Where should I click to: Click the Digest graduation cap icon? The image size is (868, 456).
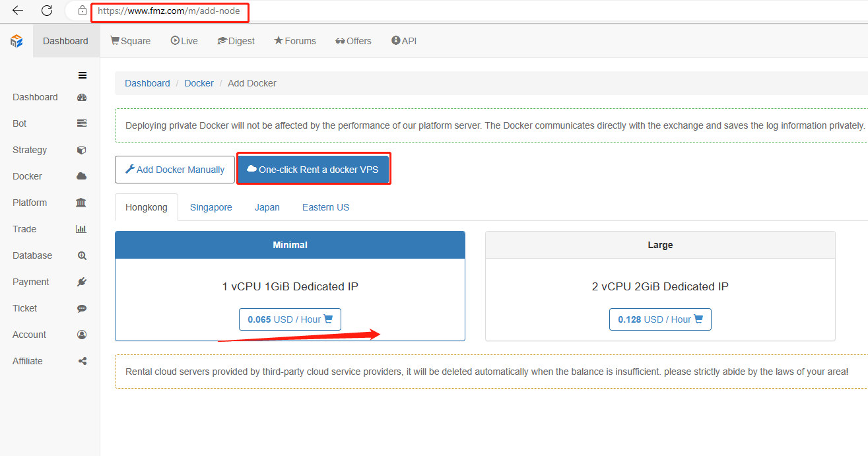(222, 41)
